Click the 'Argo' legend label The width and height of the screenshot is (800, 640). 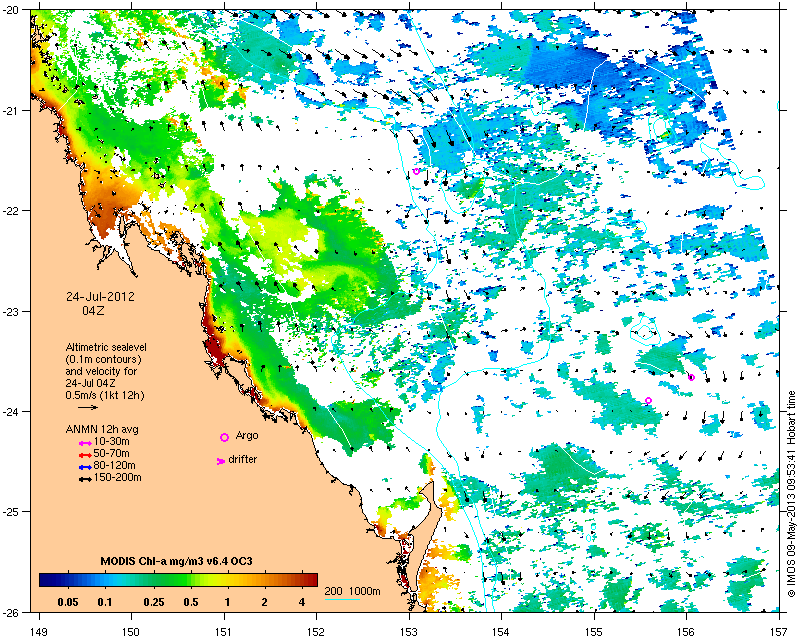(x=247, y=436)
